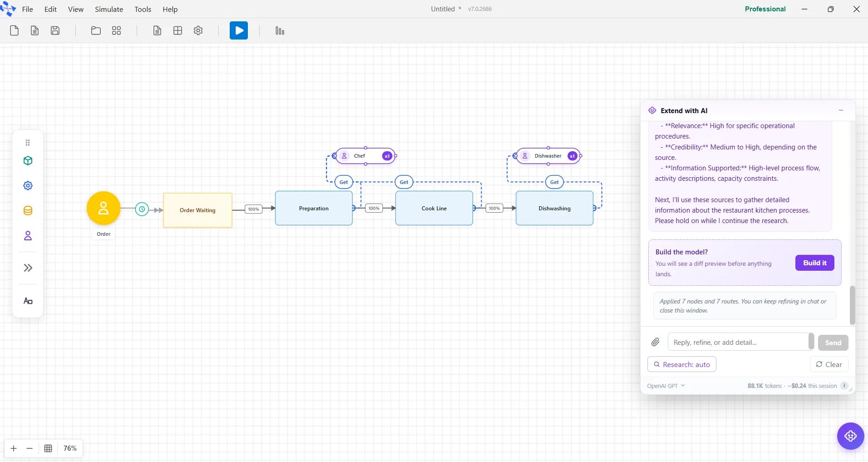Create a new blank model file

(14, 31)
